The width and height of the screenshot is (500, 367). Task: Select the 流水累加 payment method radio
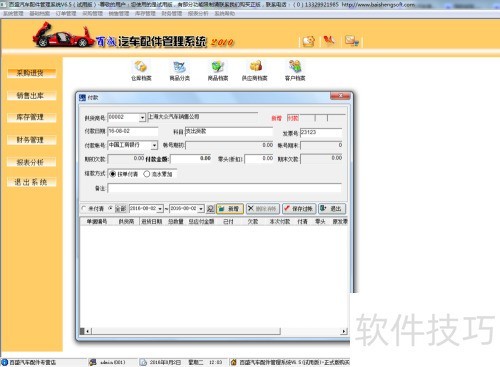[x=147, y=174]
